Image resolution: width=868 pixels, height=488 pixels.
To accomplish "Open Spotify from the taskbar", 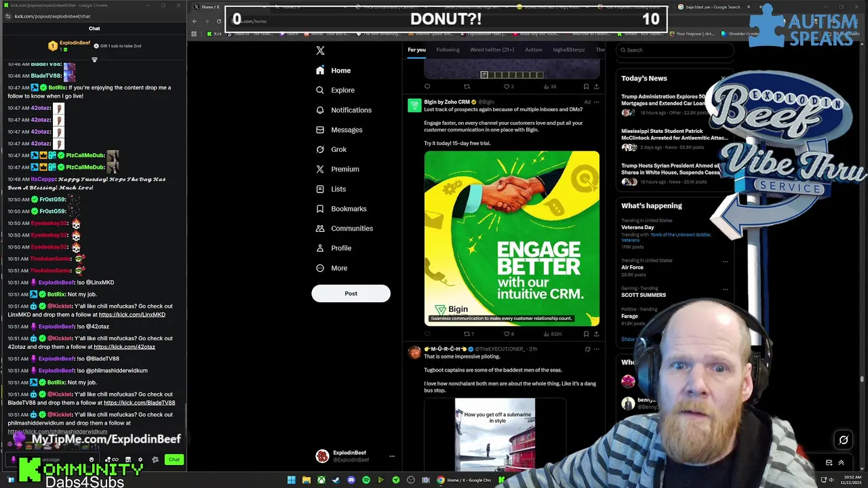I will click(366, 480).
